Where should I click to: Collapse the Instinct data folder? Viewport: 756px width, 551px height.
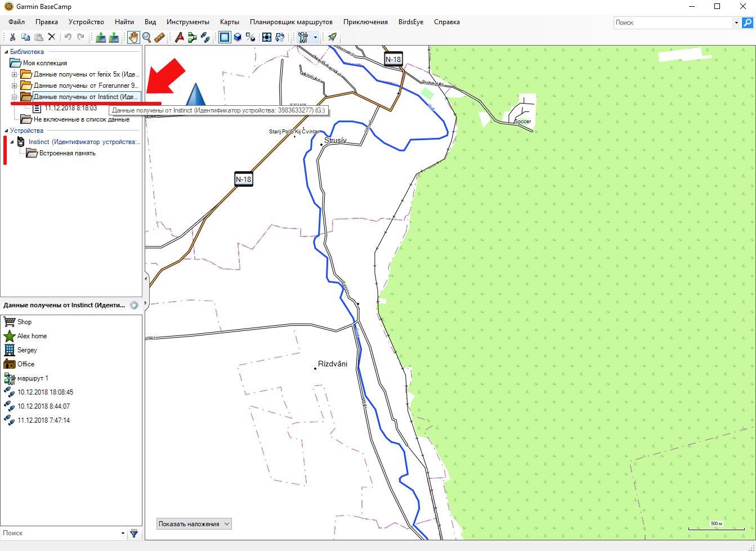coord(15,97)
